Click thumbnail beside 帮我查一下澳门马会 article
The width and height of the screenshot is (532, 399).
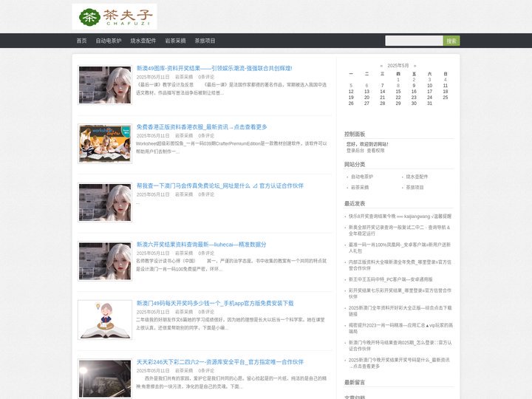[105, 202]
